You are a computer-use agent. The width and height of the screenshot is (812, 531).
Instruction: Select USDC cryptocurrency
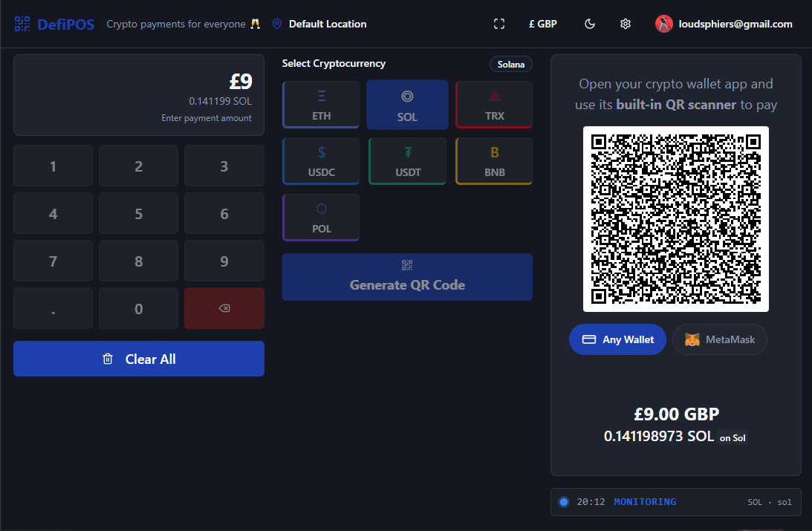pos(321,161)
